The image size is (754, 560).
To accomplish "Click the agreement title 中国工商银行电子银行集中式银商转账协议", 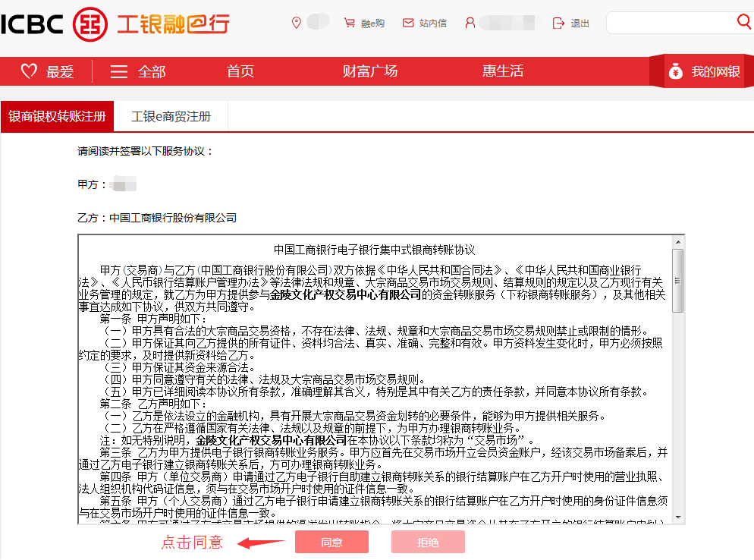I will [x=374, y=250].
